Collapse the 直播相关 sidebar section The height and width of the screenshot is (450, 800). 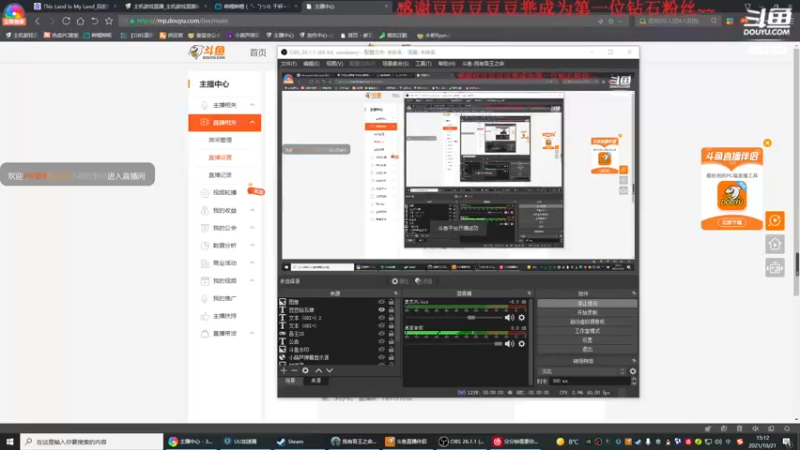click(252, 122)
